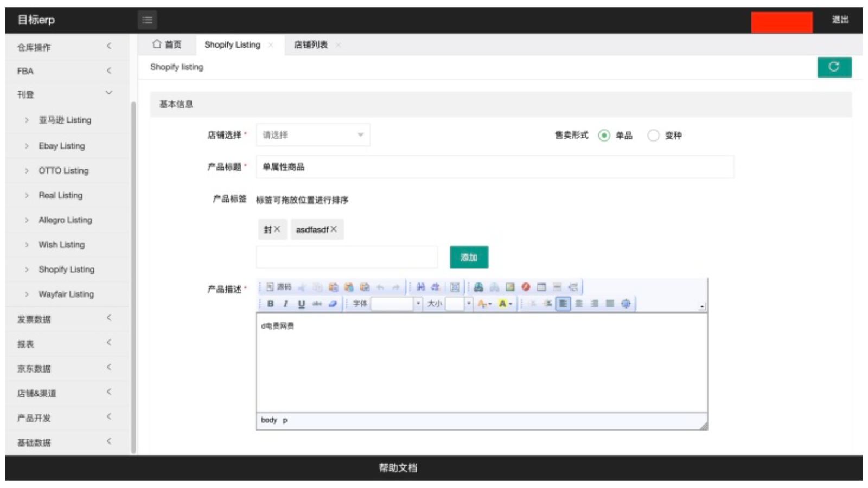Close the Shopify Listing tab
The height and width of the screenshot is (488, 868).
[271, 45]
